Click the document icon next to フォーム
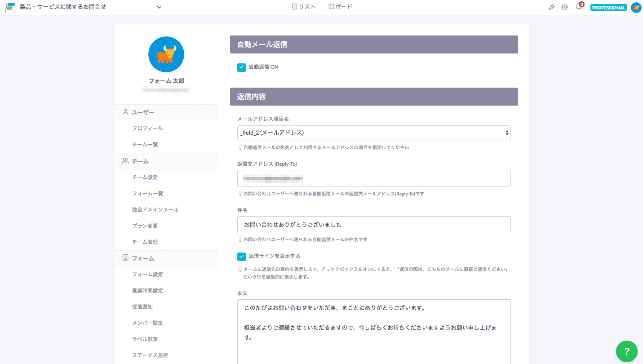The height and width of the screenshot is (364, 643). [125, 258]
